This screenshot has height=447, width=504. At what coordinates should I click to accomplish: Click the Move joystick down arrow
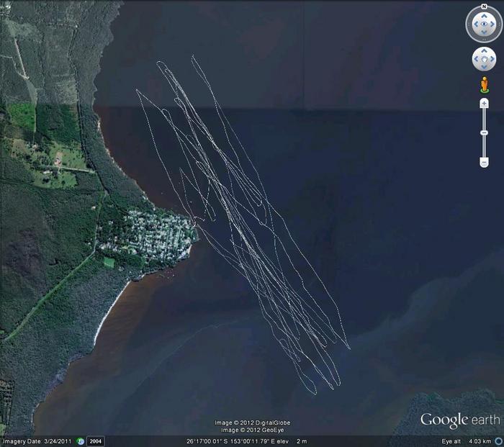pos(483,67)
